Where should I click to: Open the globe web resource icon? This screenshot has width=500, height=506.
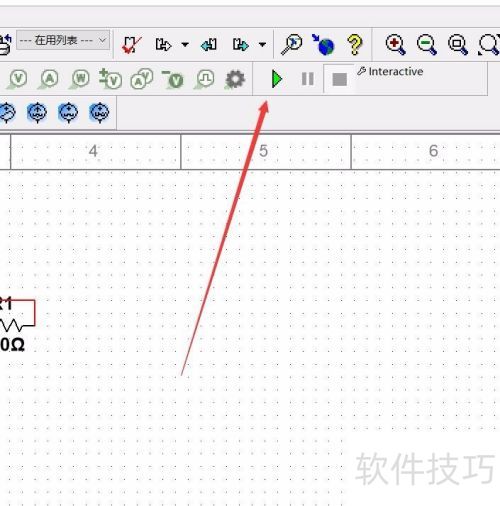pyautogui.click(x=323, y=44)
